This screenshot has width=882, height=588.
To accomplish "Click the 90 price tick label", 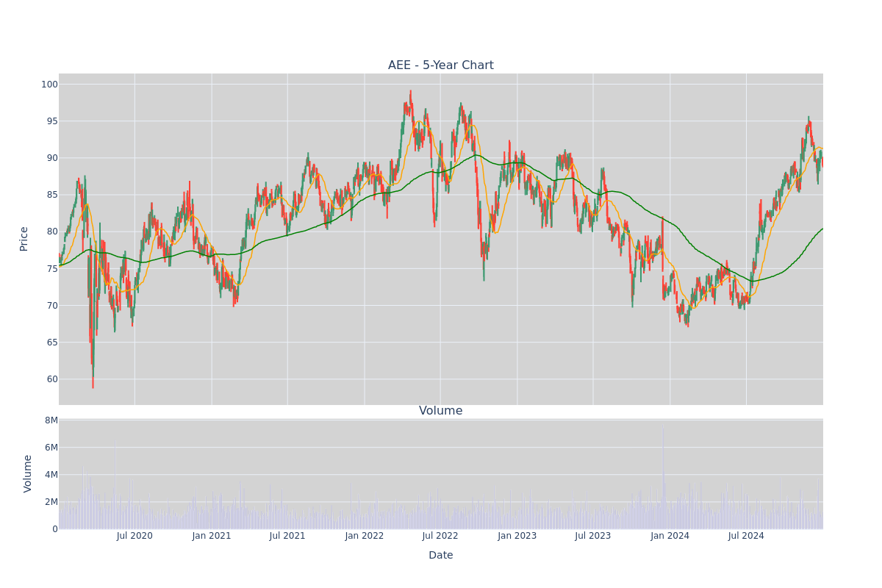I will [52, 158].
